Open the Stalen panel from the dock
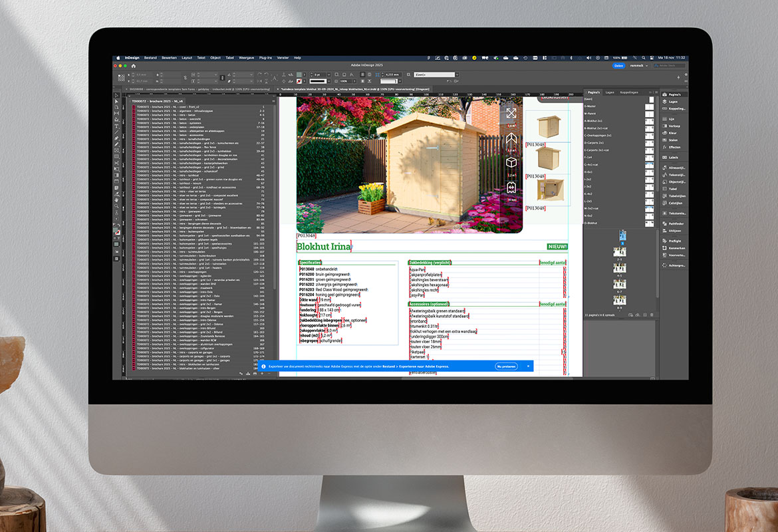778x532 pixels. (674, 140)
